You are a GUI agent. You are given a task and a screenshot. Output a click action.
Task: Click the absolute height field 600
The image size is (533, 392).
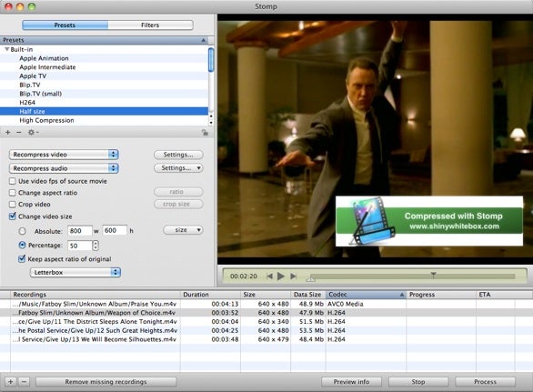tap(115, 230)
